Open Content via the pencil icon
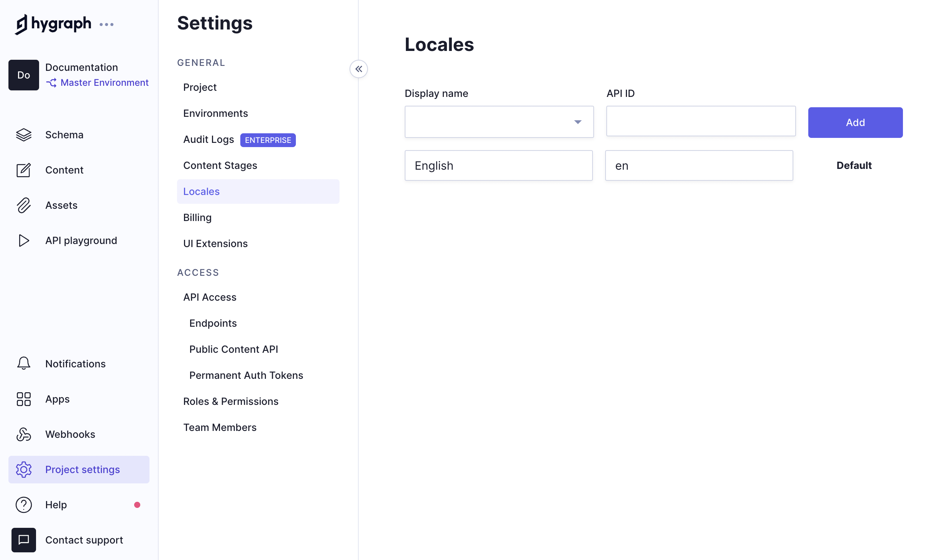This screenshot has height=560, width=929. pos(24,170)
